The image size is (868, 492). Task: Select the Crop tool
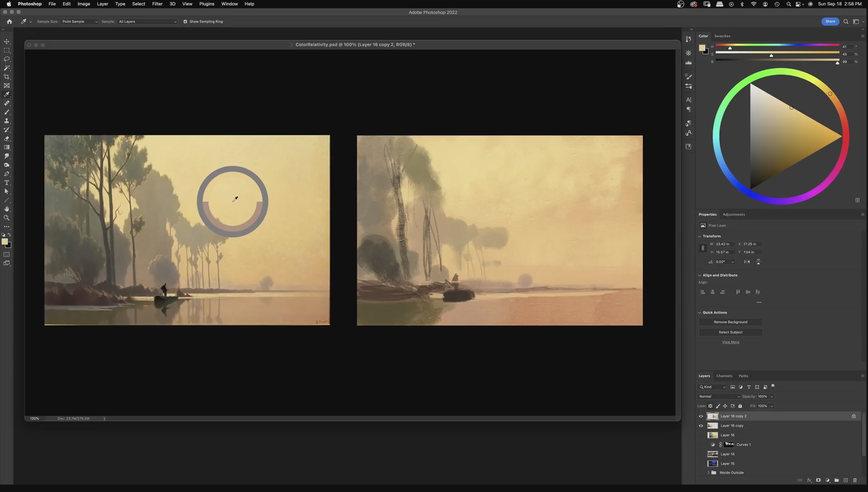(x=7, y=77)
